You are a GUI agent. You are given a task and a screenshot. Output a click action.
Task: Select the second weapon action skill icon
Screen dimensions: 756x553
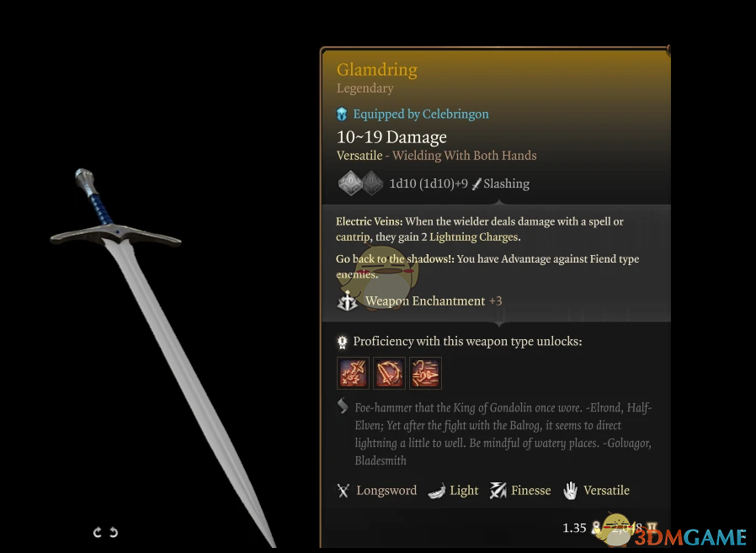(x=389, y=373)
